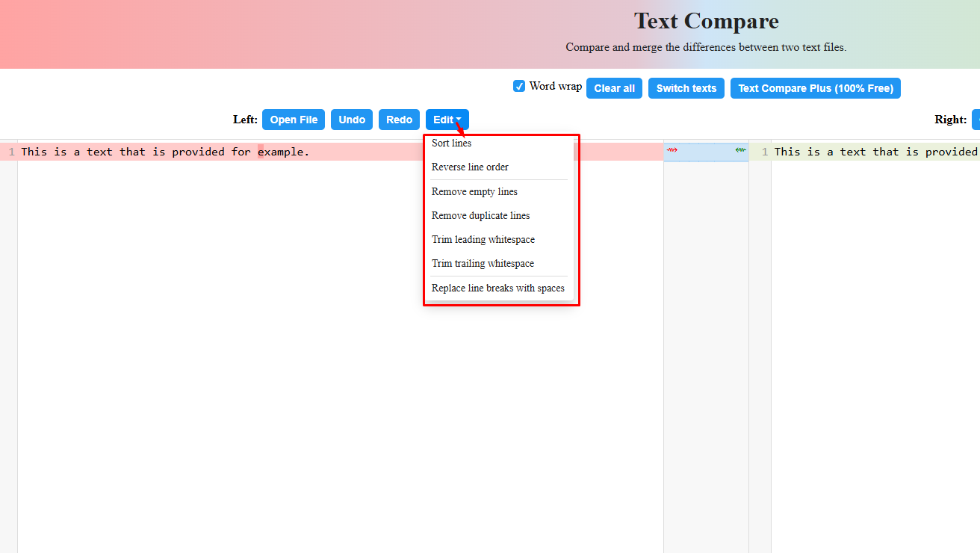This screenshot has width=980, height=553.
Task: Click the left Open File button
Action: 294,120
